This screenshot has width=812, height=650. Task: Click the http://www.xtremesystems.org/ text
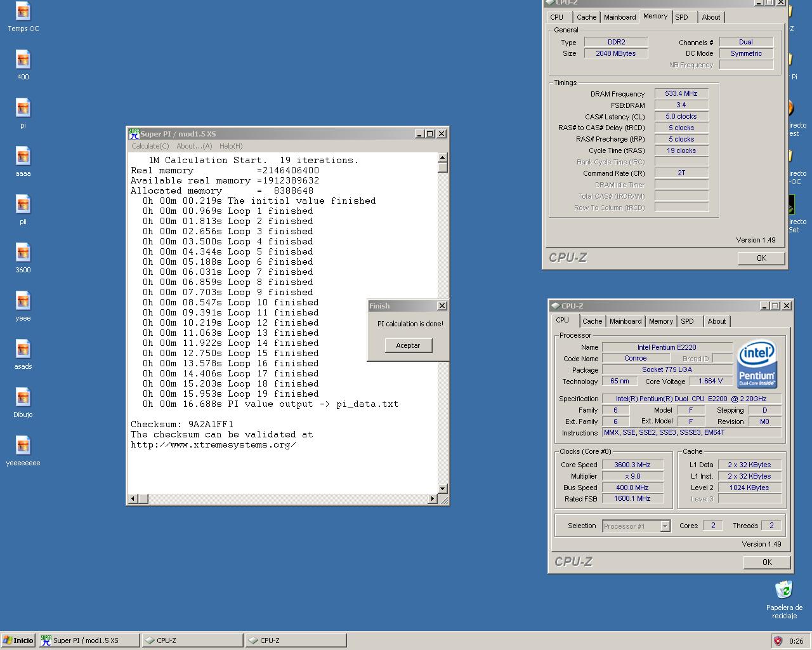coord(213,444)
